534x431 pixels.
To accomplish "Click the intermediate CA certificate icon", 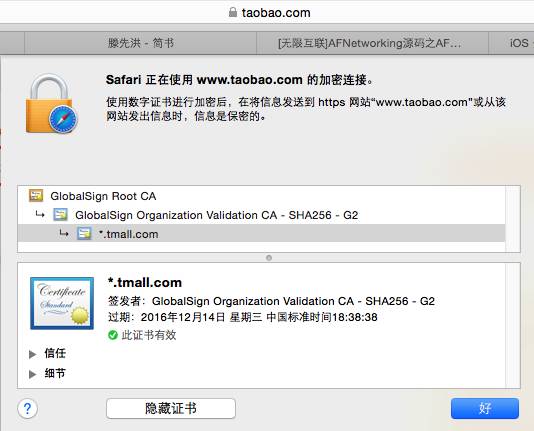I will [x=60, y=215].
